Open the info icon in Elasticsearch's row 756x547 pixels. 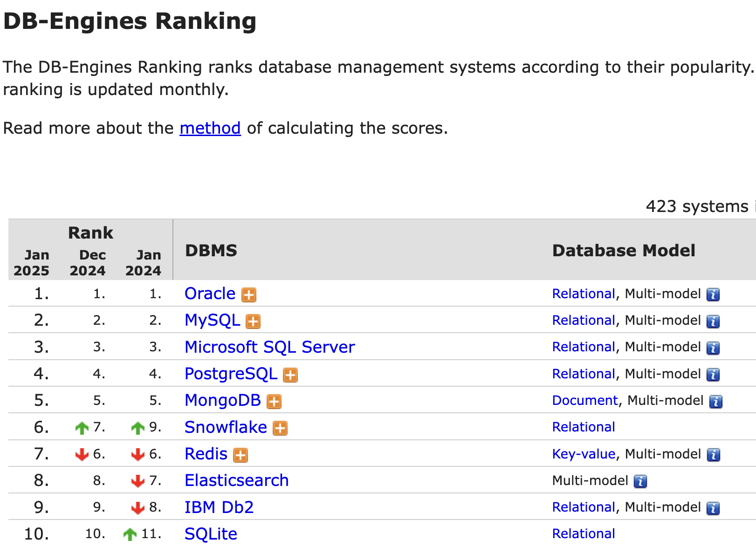point(640,481)
